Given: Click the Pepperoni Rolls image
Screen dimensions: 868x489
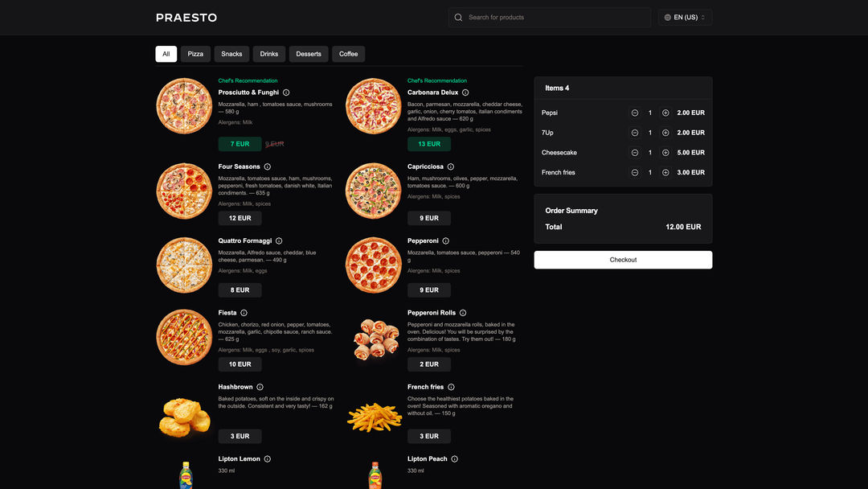Looking at the screenshot, I should click(x=376, y=339).
